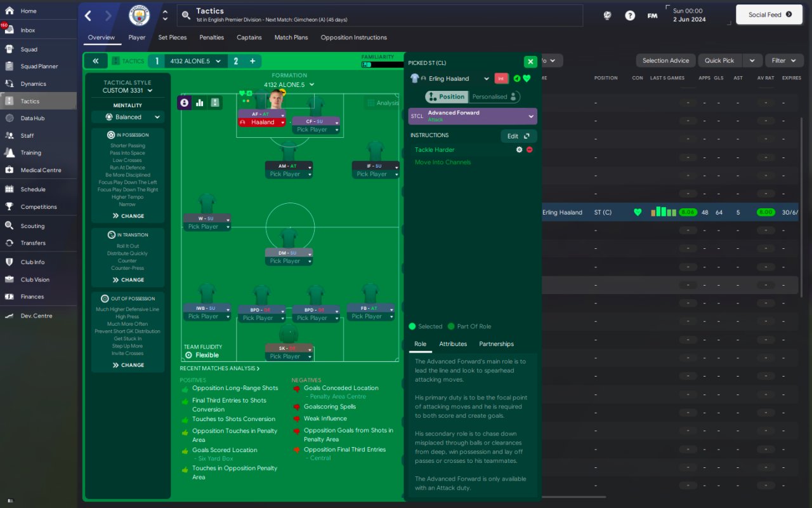Open Club Info shield icon
This screenshot has height=508, width=812.
click(9, 262)
